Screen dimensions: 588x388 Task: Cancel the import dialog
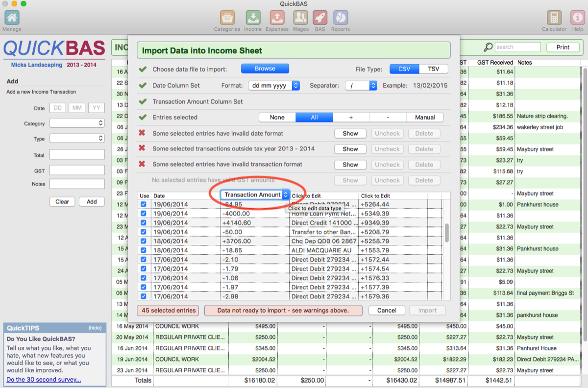tap(387, 310)
